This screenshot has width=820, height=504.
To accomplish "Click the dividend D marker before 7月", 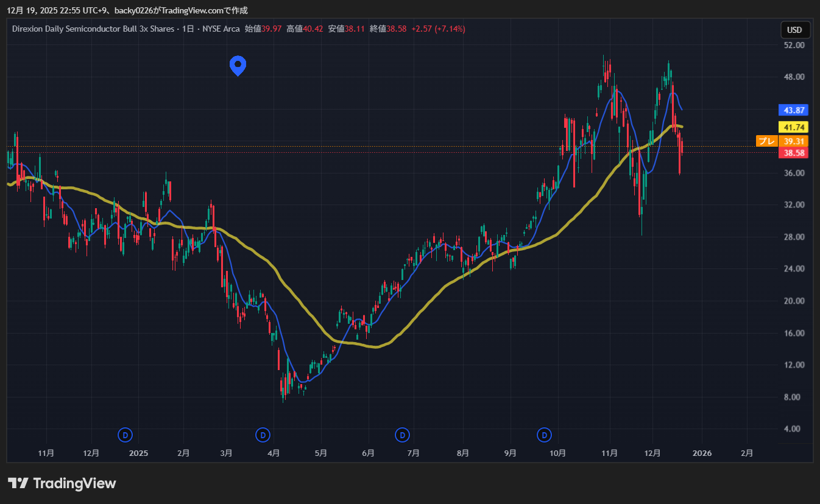I will (402, 435).
